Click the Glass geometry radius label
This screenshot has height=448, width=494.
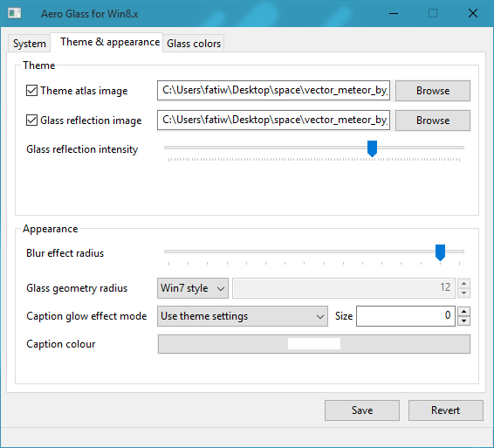click(77, 288)
